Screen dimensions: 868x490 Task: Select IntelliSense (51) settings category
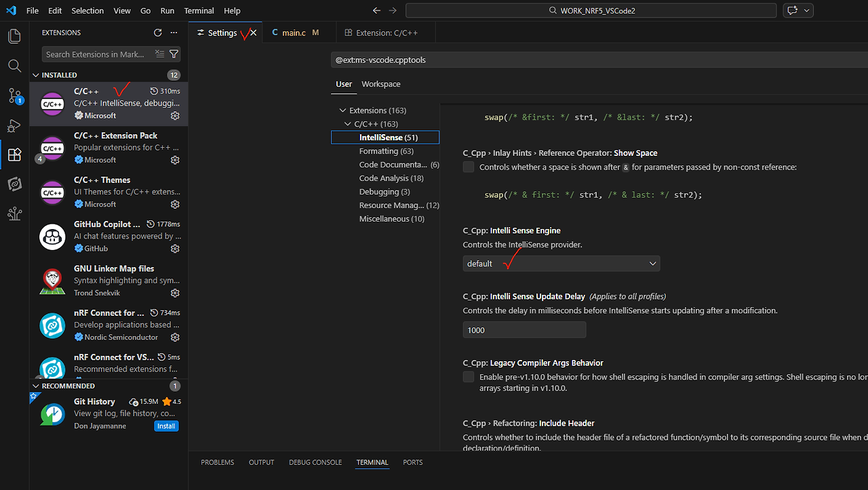click(385, 138)
